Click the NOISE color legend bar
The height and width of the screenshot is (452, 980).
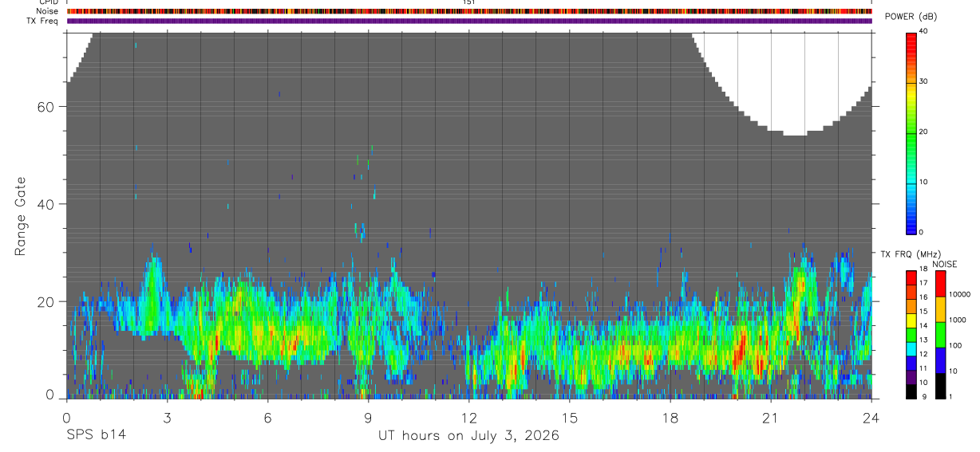click(x=940, y=335)
